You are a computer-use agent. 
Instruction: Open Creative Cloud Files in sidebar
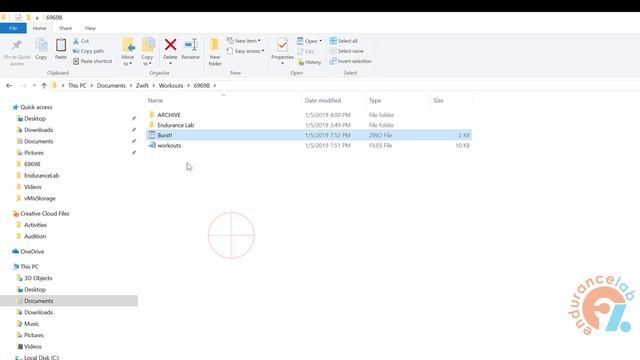point(41,213)
